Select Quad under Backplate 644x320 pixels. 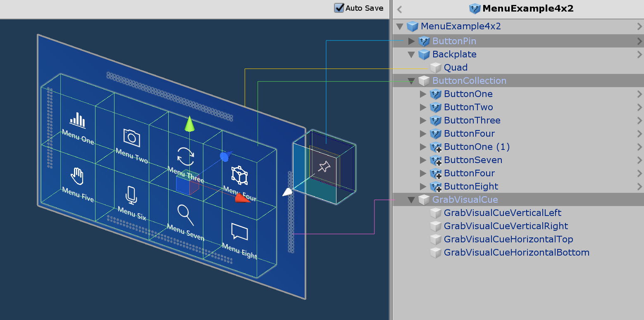[x=455, y=67]
